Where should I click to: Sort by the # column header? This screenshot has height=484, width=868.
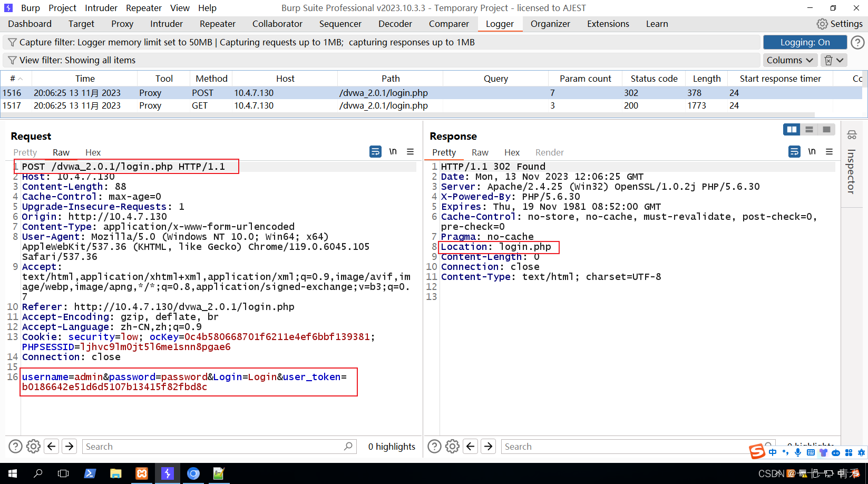click(16, 79)
